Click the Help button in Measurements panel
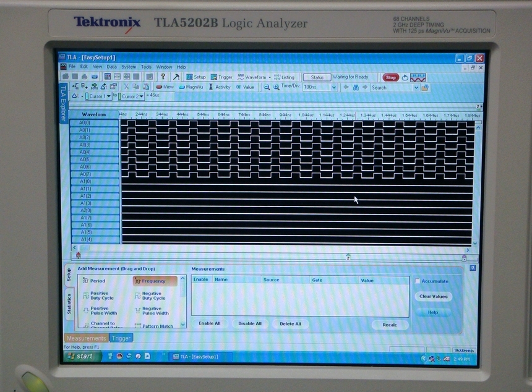This screenshot has height=392, width=532. pyautogui.click(x=433, y=312)
